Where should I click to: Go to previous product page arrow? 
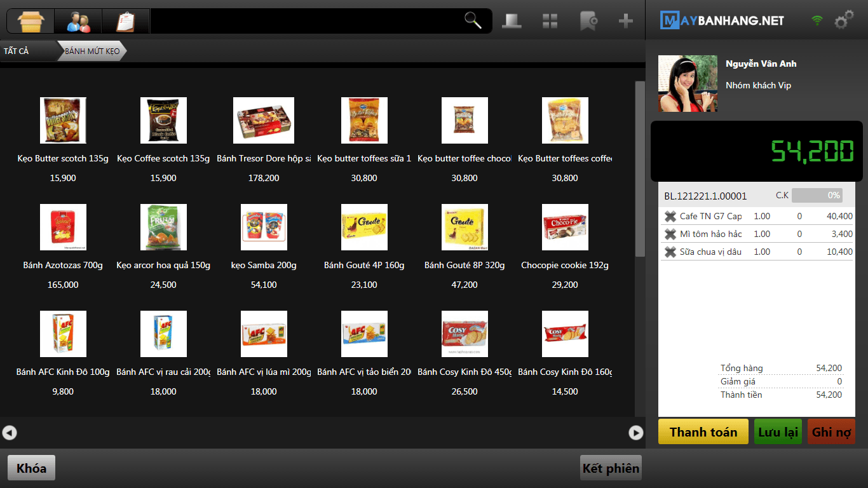pyautogui.click(x=9, y=433)
